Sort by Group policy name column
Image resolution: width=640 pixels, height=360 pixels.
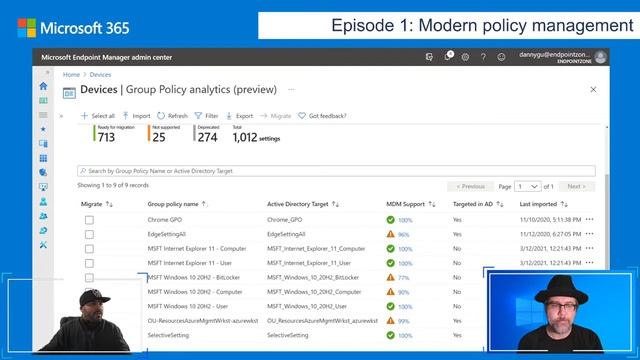(177, 204)
